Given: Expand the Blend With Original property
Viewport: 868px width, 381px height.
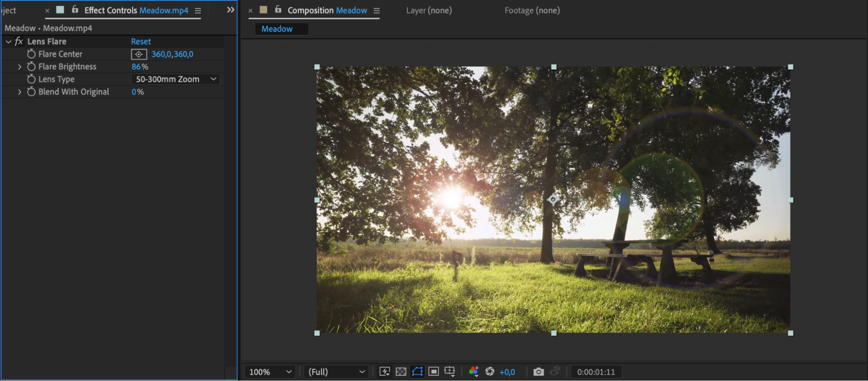Looking at the screenshot, I should [20, 92].
